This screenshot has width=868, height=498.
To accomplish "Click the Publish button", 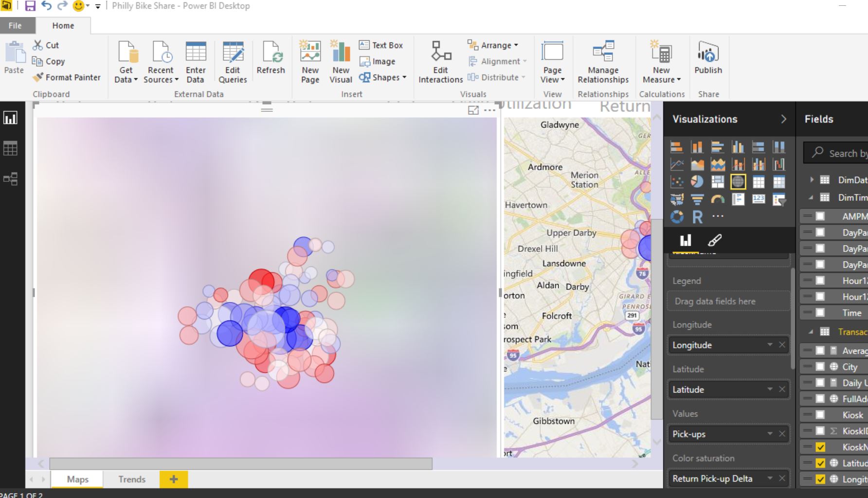I will click(x=708, y=58).
